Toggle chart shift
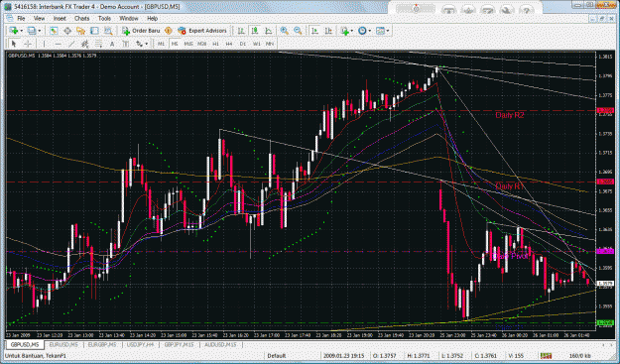Viewport: 620px width, 364px height. 328,31
